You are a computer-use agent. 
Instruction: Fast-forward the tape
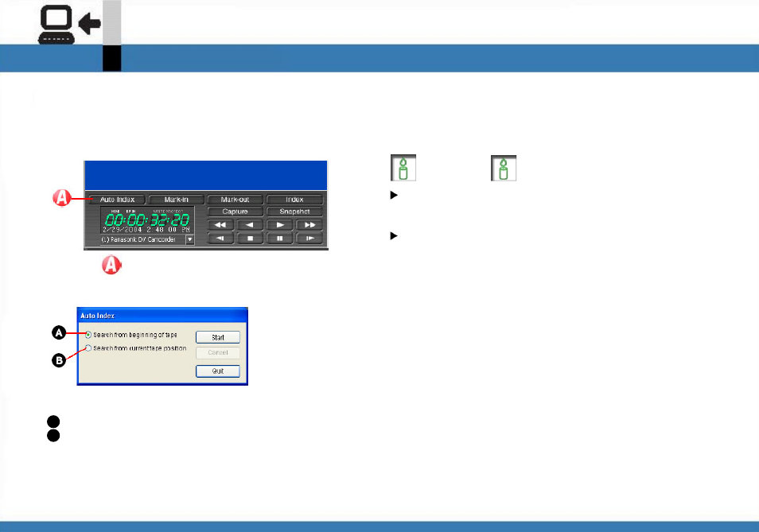coord(309,225)
